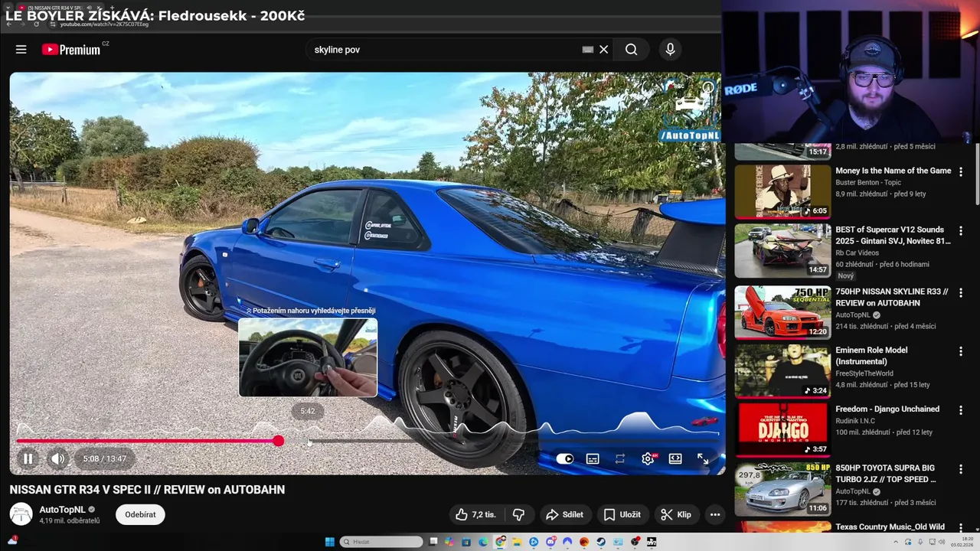The image size is (980, 551).
Task: Open options for 'BEST of Supercar V12 Sounds'
Action: click(961, 231)
